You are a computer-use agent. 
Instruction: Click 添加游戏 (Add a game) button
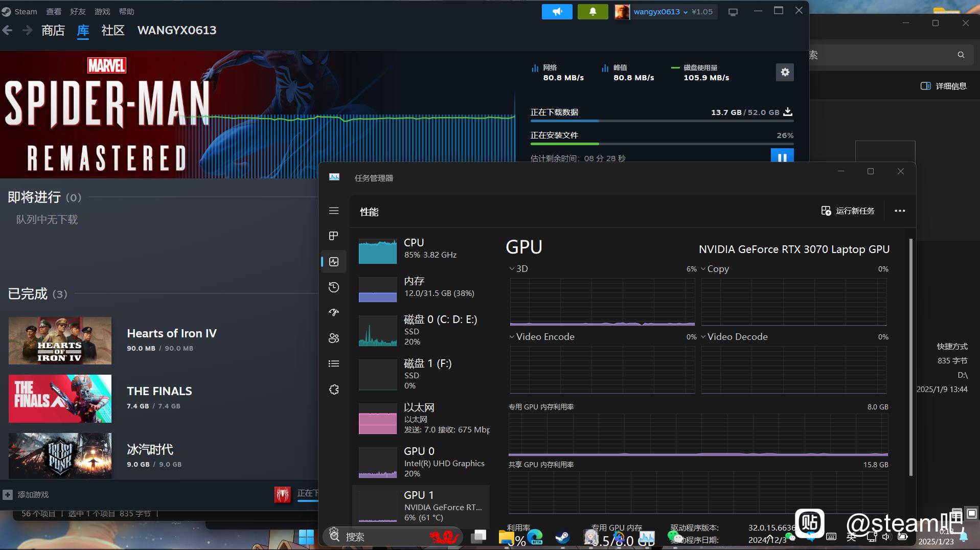point(26,495)
